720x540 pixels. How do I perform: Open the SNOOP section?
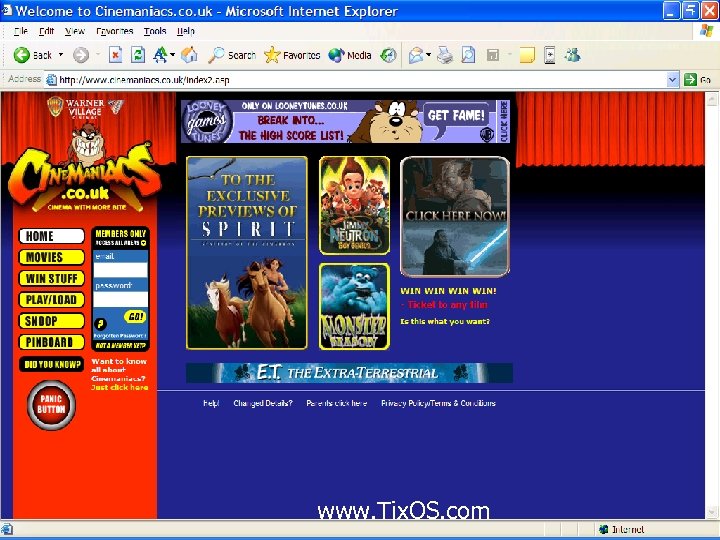pyautogui.click(x=51, y=321)
